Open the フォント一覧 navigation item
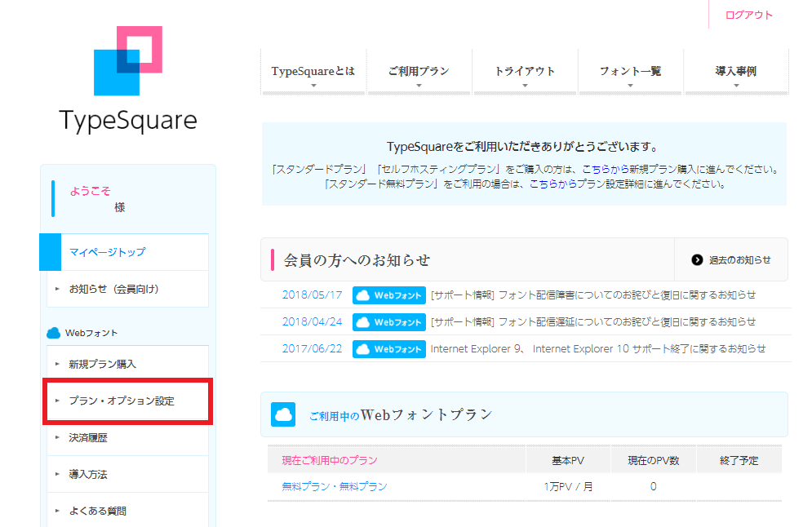 pyautogui.click(x=630, y=72)
